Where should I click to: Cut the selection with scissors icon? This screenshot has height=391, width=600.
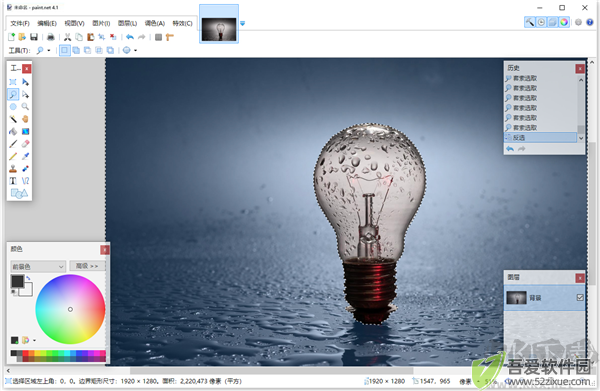pos(68,37)
